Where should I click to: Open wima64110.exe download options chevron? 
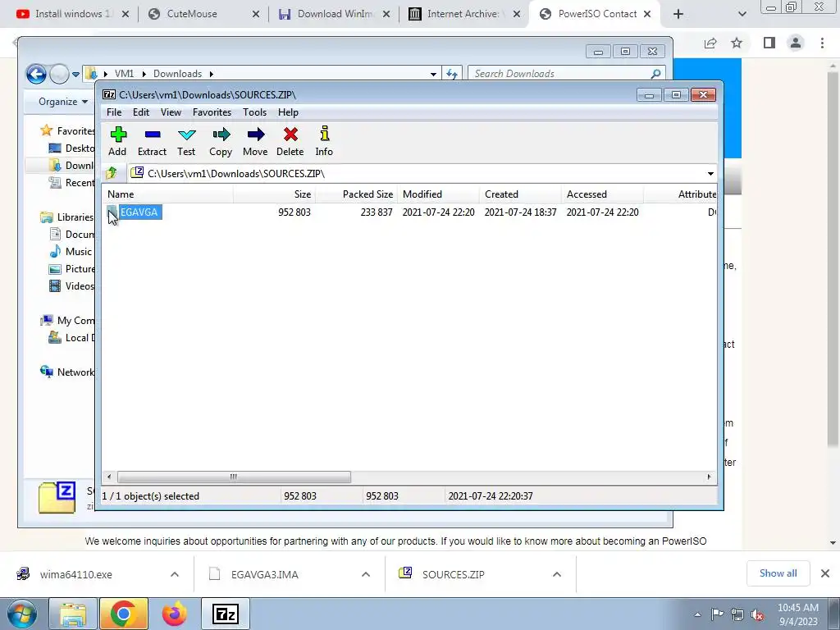coord(175,574)
